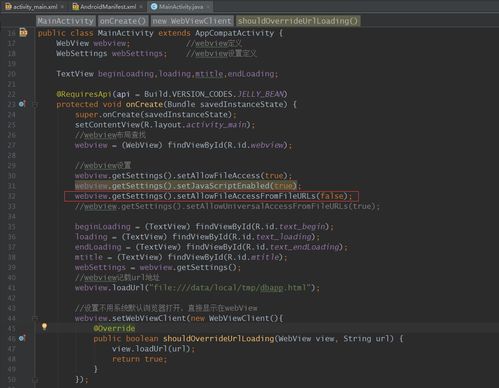Click the onCreate() breadcrumb
499x388 pixels.
coord(123,21)
